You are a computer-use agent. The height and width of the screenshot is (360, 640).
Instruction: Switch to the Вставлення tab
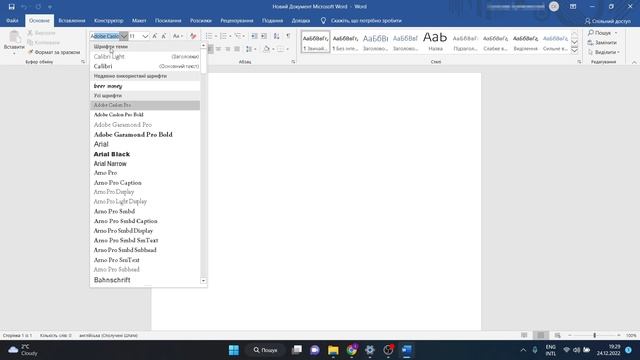[72, 20]
